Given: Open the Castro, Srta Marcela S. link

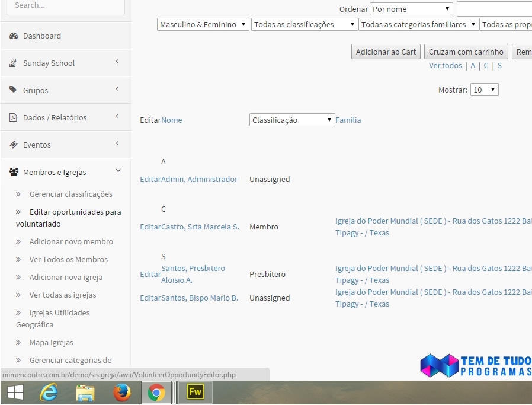Looking at the screenshot, I should [200, 227].
